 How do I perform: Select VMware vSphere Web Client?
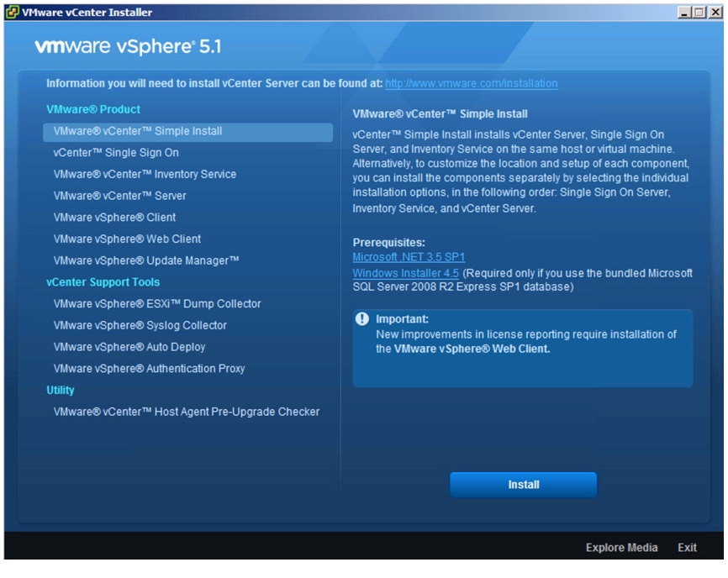click(x=127, y=239)
